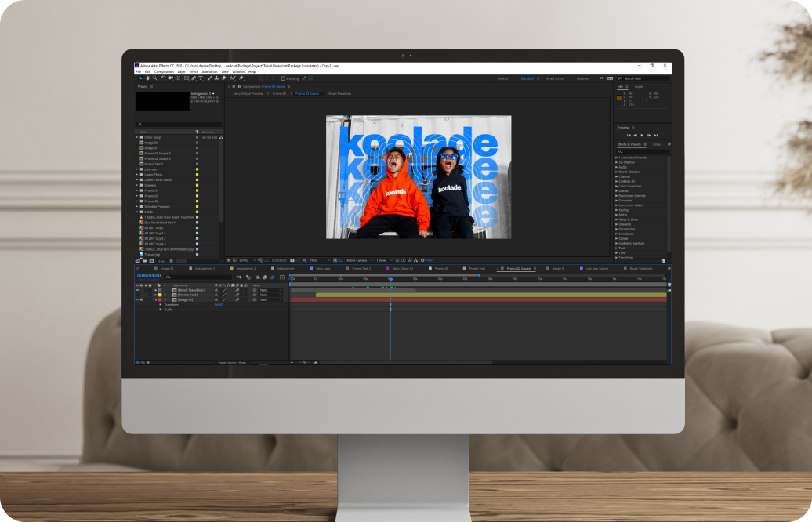Open the resolution Third dropdown
Viewport: 812px width, 522px height.
click(320, 260)
